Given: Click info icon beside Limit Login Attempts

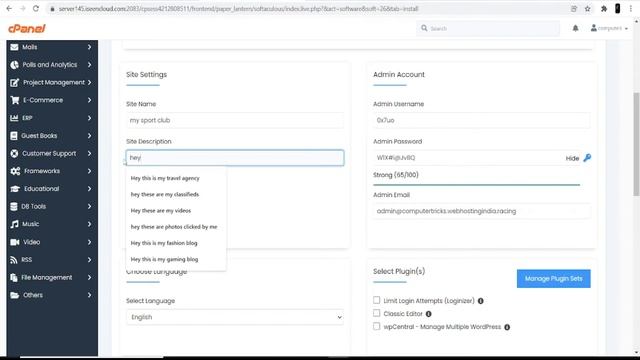Looking at the screenshot, I should (x=480, y=301).
